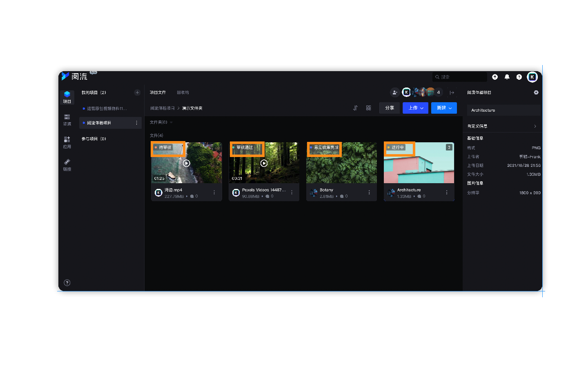Click the 我的项目 (2) heading
Screen dimensions: 588x368
pyautogui.click(x=94, y=93)
